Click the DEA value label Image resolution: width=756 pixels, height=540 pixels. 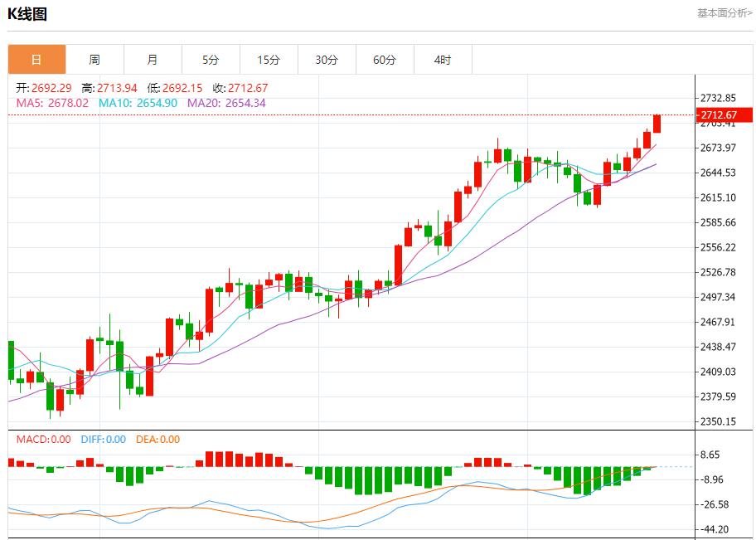click(x=157, y=440)
